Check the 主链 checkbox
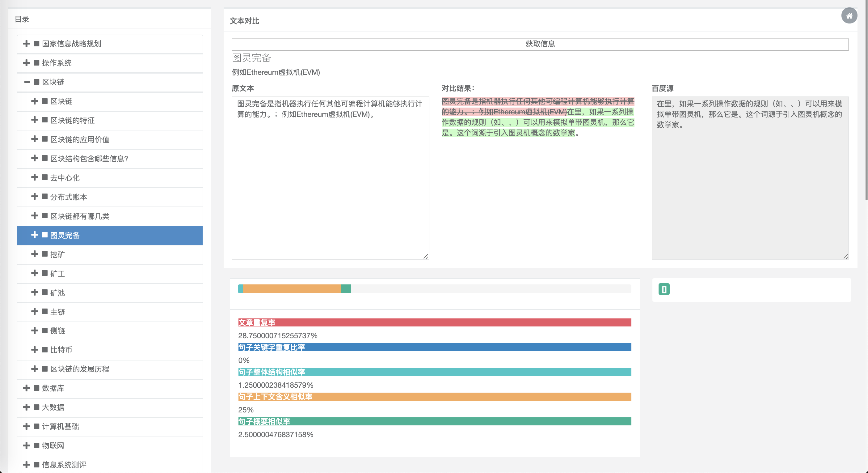The height and width of the screenshot is (473, 868). click(45, 312)
